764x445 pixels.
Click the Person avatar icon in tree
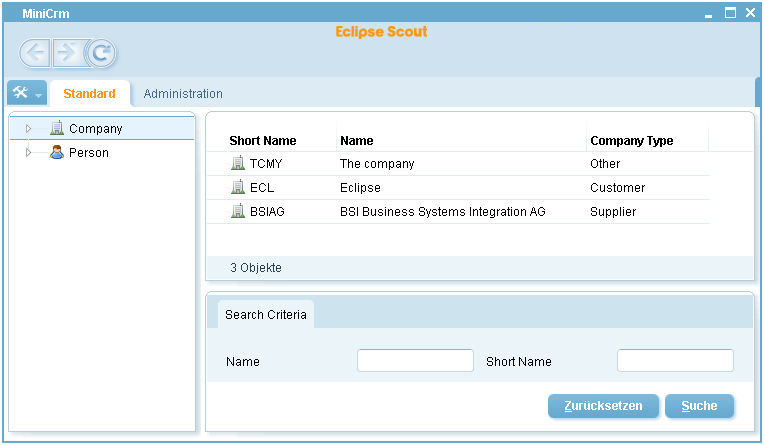pos(57,152)
